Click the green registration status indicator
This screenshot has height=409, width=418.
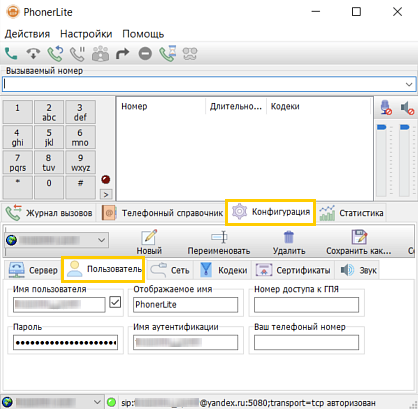click(112, 402)
